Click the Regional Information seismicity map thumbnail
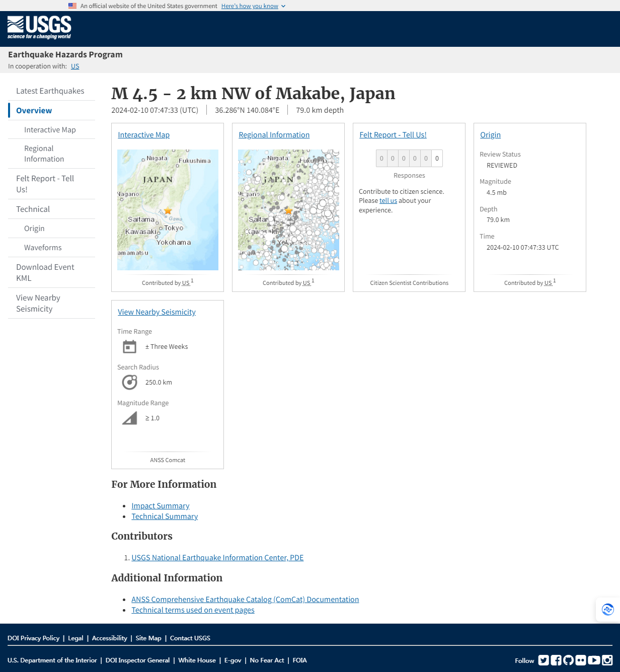620x672 pixels. (x=288, y=210)
